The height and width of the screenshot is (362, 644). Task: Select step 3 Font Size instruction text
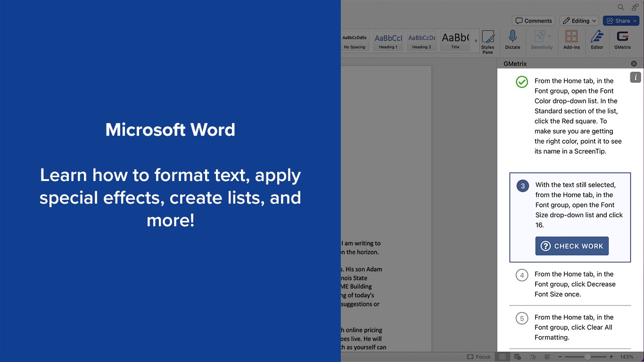(x=579, y=205)
